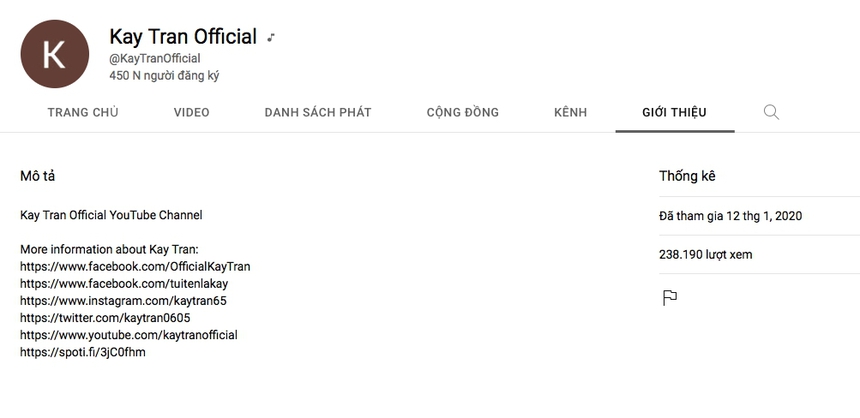Open the spoti.fi Spotify link

coord(83,352)
